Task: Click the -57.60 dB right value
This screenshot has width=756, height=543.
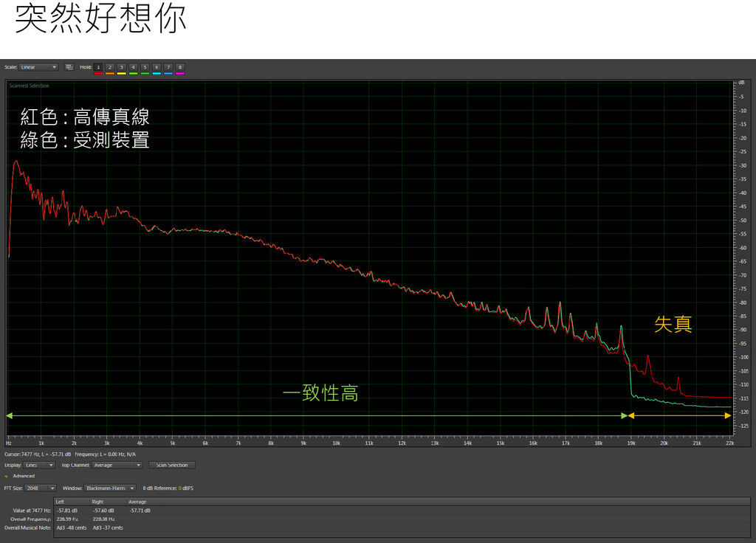Action: 103,511
